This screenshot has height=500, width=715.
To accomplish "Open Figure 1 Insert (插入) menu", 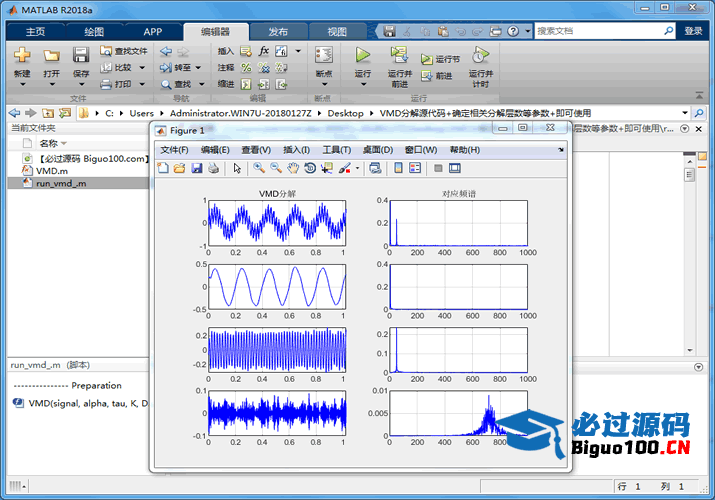I will click(296, 150).
